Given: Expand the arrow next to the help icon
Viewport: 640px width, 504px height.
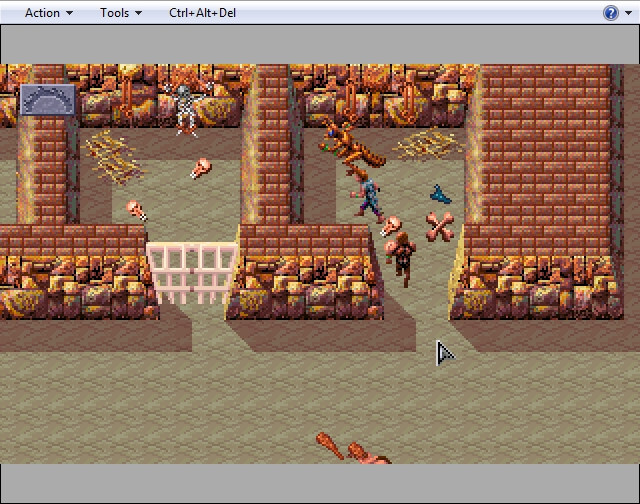Looking at the screenshot, I should tap(628, 13).
